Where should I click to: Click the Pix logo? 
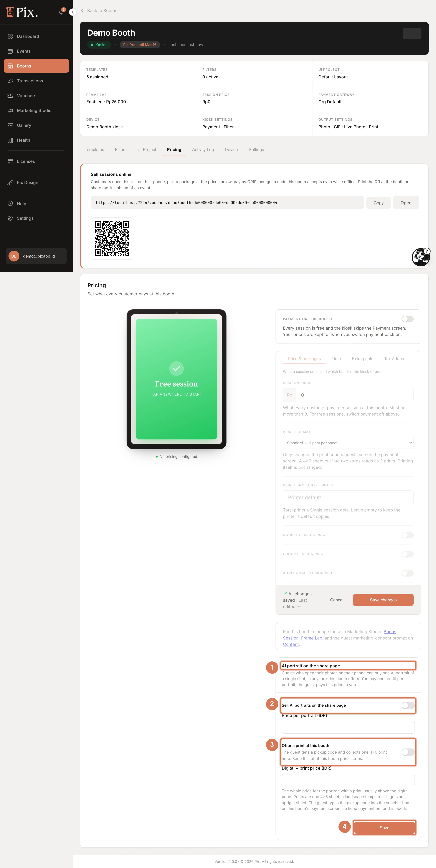point(22,12)
